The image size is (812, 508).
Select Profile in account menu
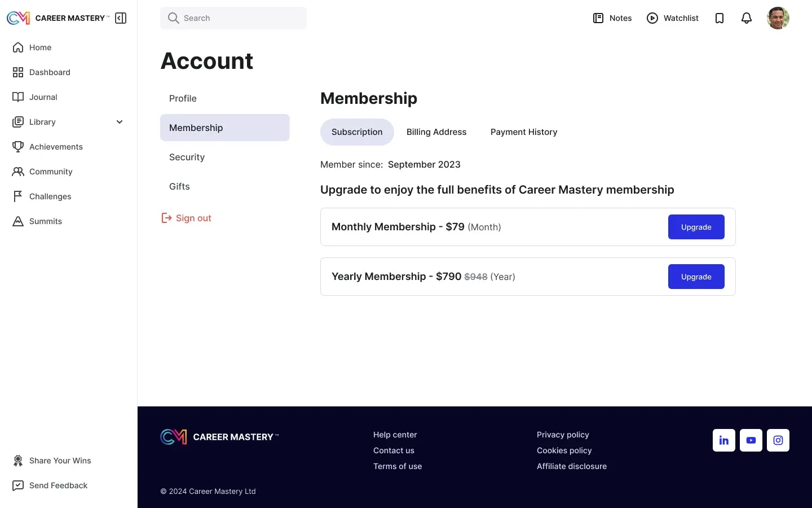[225, 98]
